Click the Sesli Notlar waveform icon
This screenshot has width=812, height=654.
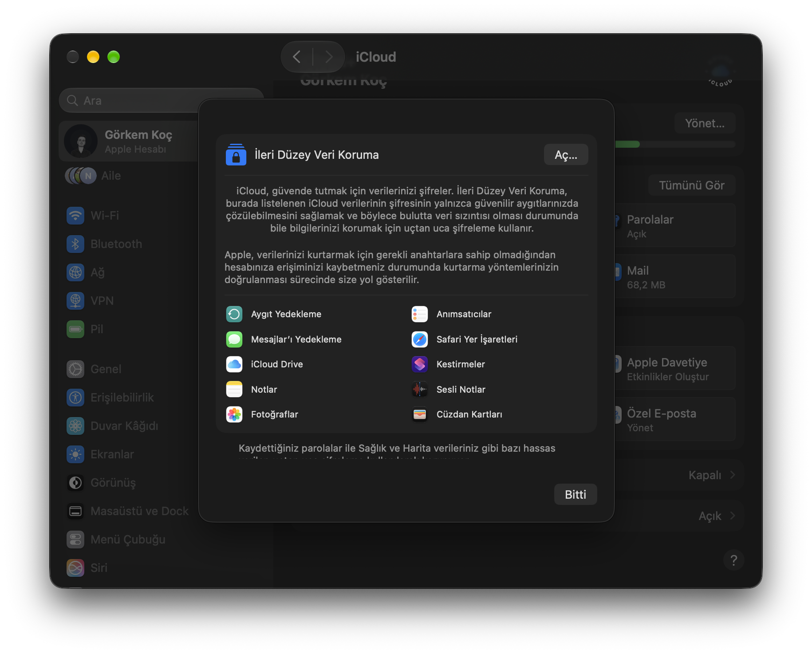coord(420,390)
